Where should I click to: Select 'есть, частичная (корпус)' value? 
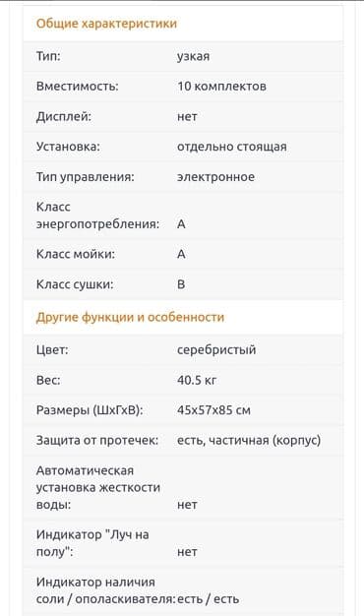(x=249, y=441)
